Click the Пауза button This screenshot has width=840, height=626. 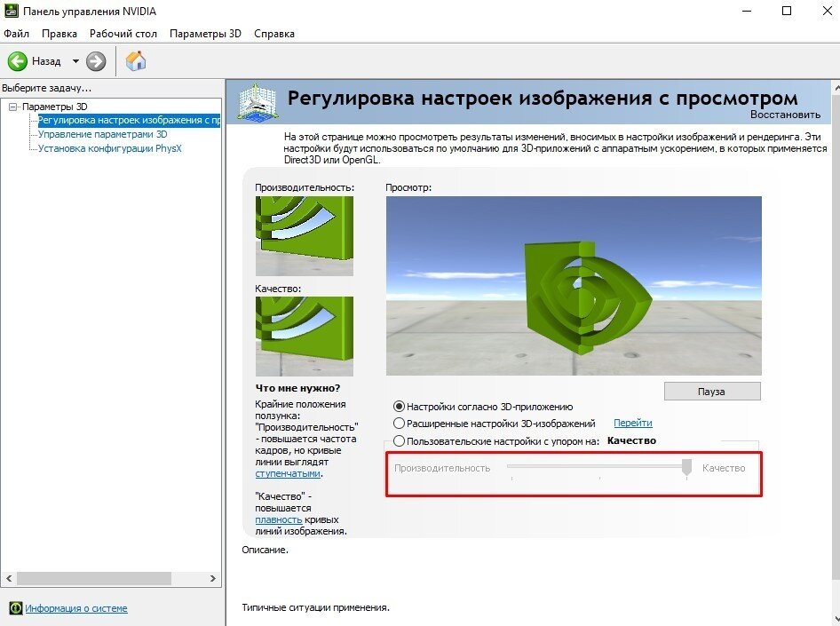(712, 392)
